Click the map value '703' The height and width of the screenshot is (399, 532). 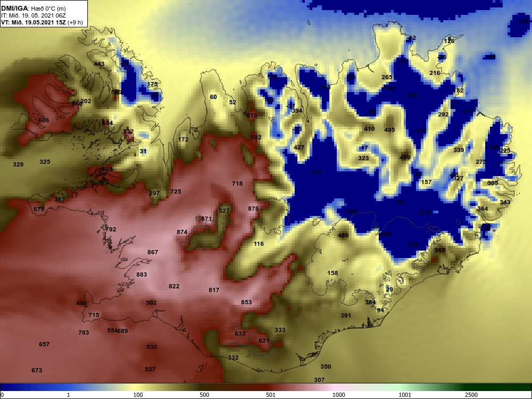(84, 332)
